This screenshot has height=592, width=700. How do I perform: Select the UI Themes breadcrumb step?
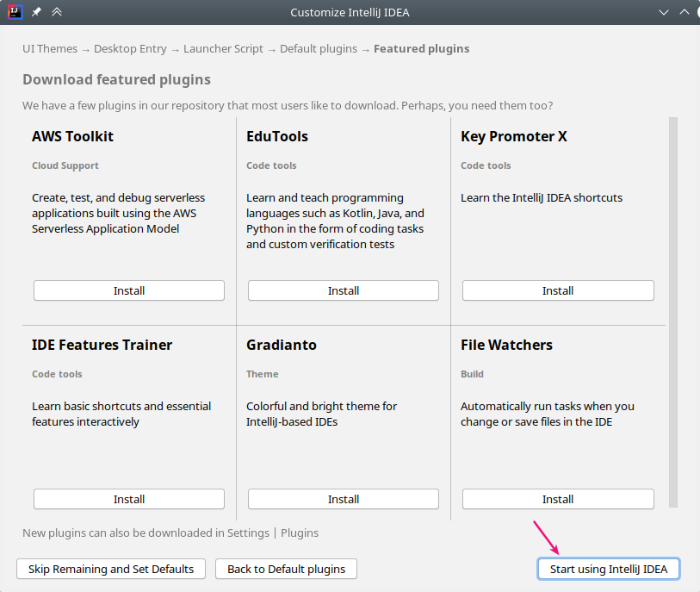50,49
